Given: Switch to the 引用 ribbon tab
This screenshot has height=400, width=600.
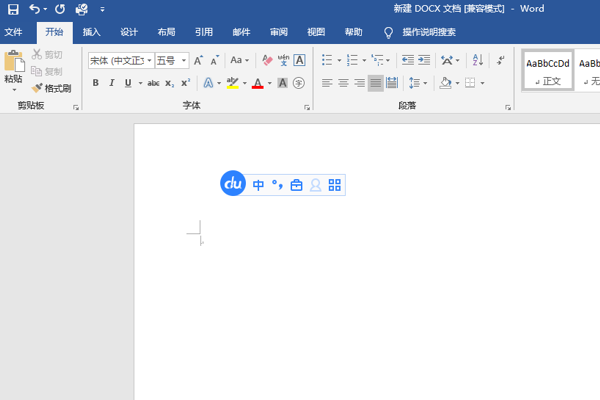Looking at the screenshot, I should click(x=204, y=32).
